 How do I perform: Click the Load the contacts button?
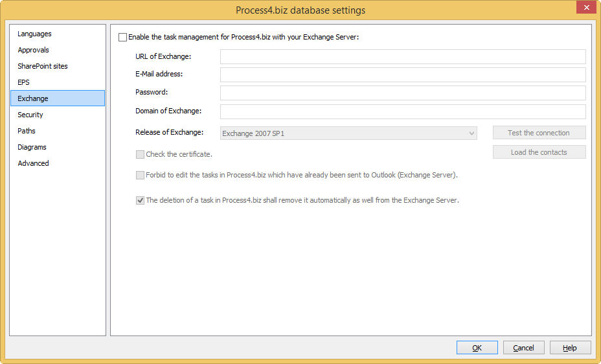[x=539, y=152]
